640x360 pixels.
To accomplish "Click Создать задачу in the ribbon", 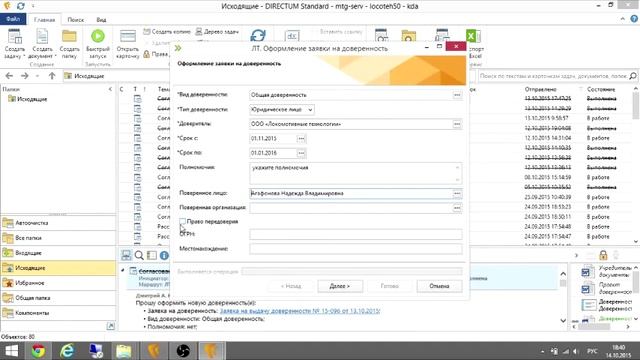I will tap(15, 43).
